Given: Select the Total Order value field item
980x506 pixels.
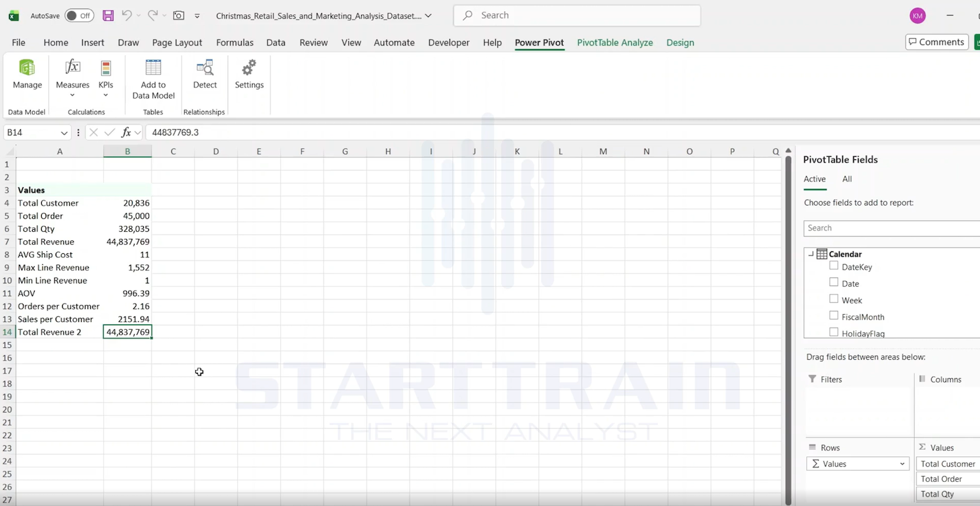Looking at the screenshot, I should click(x=948, y=479).
